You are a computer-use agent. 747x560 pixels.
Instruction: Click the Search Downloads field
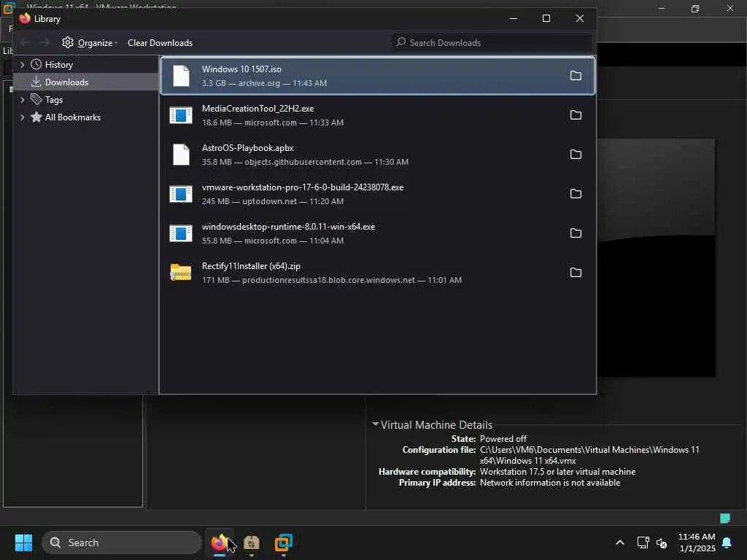(x=492, y=43)
